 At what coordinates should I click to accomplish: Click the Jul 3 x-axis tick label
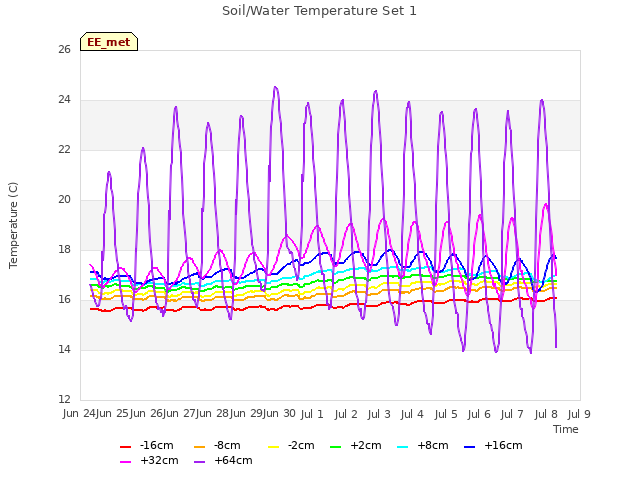(x=379, y=414)
